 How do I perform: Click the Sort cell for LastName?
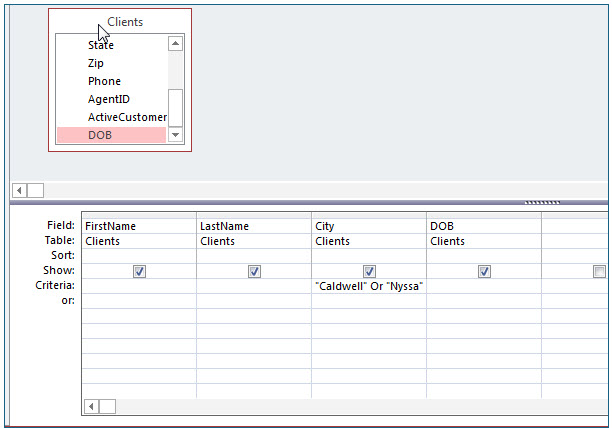coord(254,256)
